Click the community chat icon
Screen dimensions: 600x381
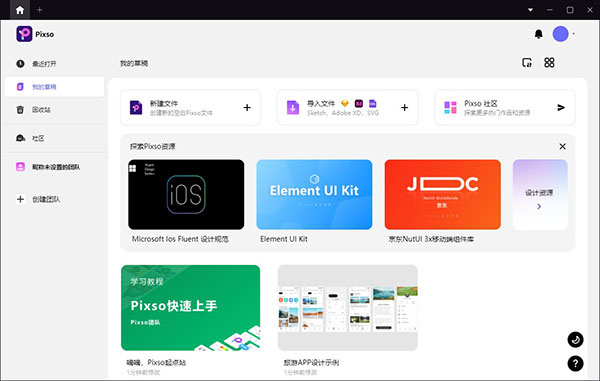tap(20, 138)
